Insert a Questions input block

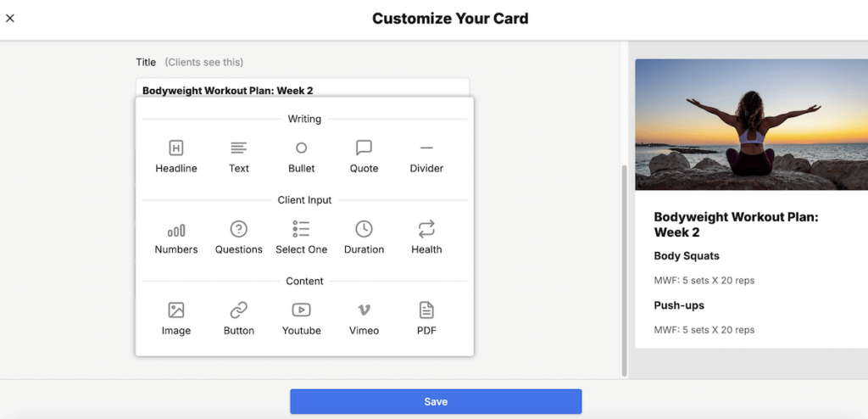239,237
